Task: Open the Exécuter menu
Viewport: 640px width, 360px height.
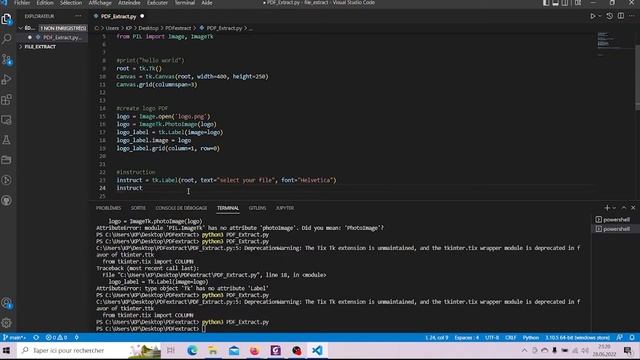Action: pyautogui.click(x=157, y=3)
